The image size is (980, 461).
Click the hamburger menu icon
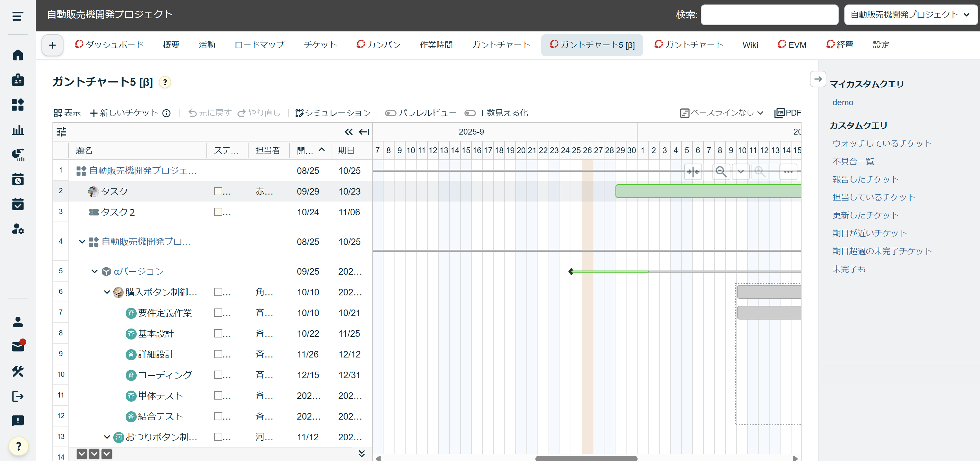18,16
